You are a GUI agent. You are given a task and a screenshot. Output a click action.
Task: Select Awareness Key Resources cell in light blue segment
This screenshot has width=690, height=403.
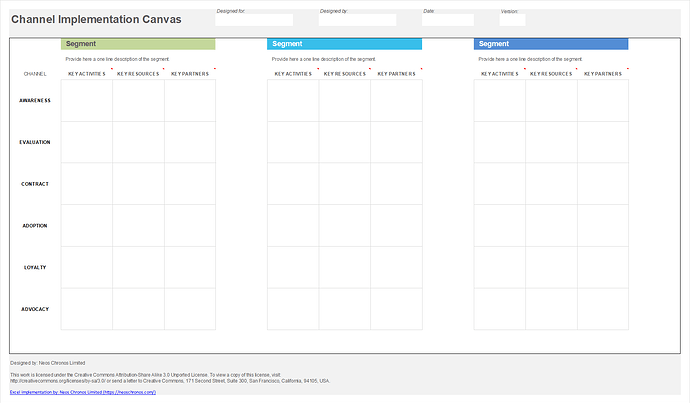tap(345, 100)
